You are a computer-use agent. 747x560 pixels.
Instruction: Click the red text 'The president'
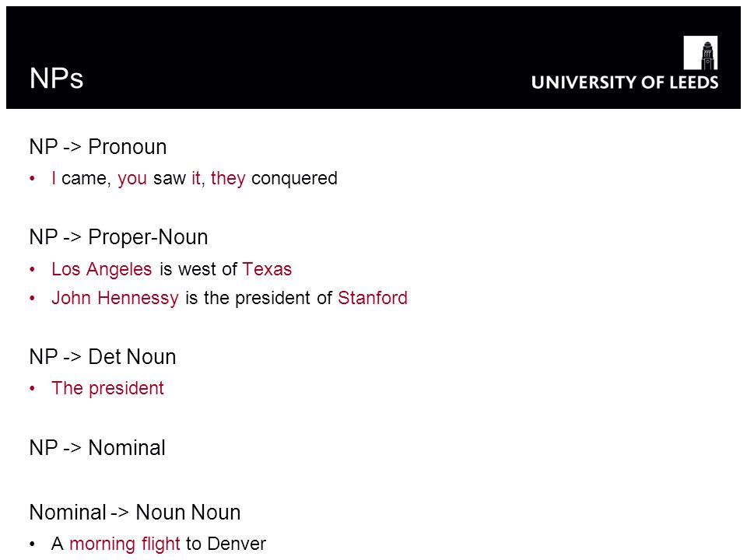pos(107,389)
